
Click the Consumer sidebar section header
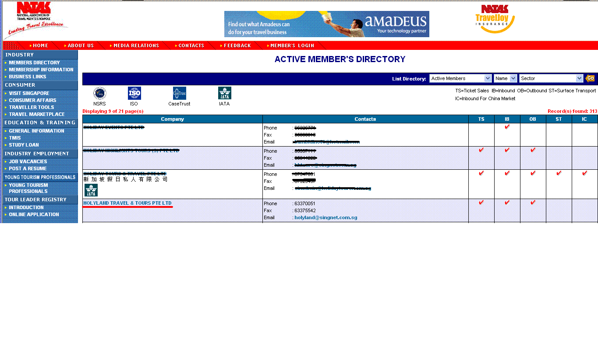click(x=40, y=85)
